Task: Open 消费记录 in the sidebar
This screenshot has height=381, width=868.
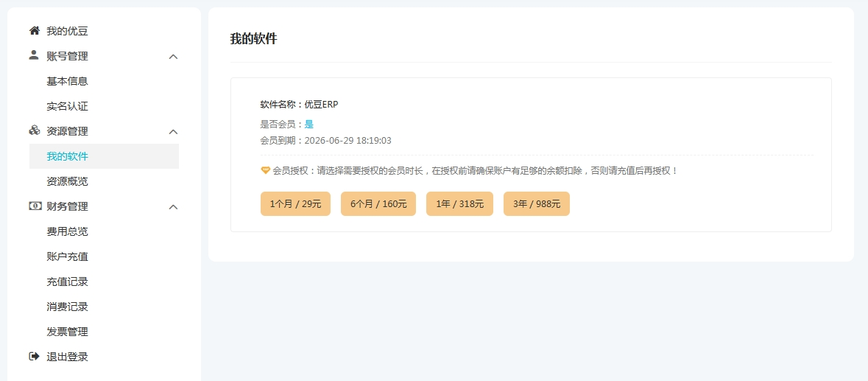Action: (67, 307)
